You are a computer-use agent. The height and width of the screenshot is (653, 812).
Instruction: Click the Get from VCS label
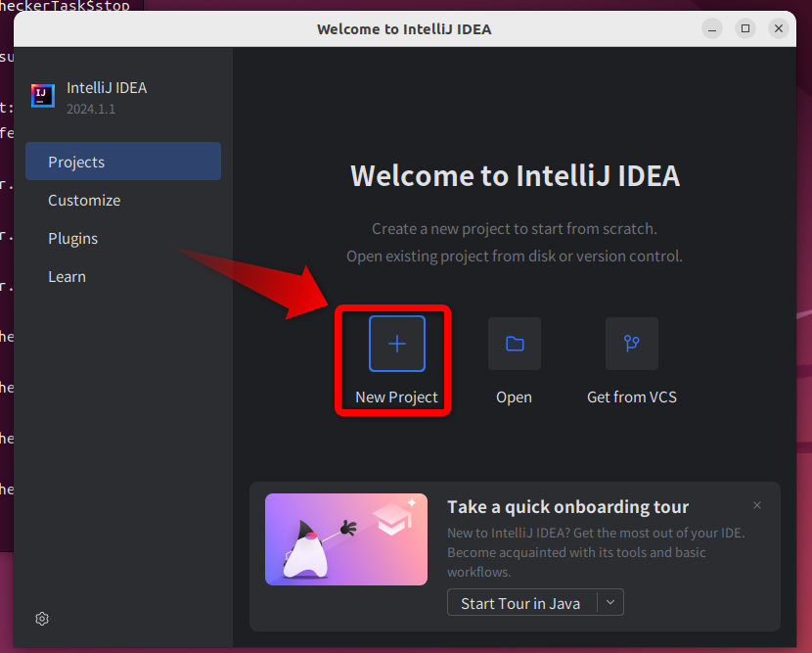pyautogui.click(x=632, y=396)
